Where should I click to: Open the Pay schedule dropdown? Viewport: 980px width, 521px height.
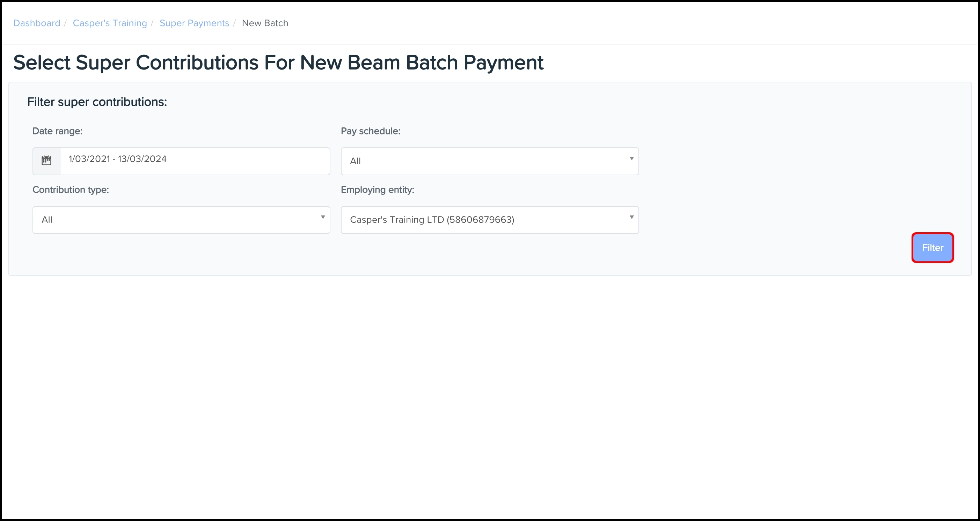[489, 161]
